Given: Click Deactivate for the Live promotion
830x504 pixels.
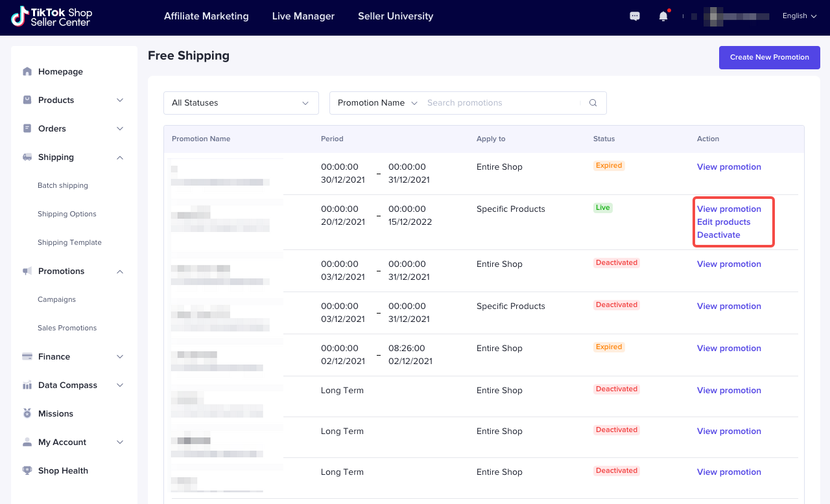Looking at the screenshot, I should coord(718,235).
